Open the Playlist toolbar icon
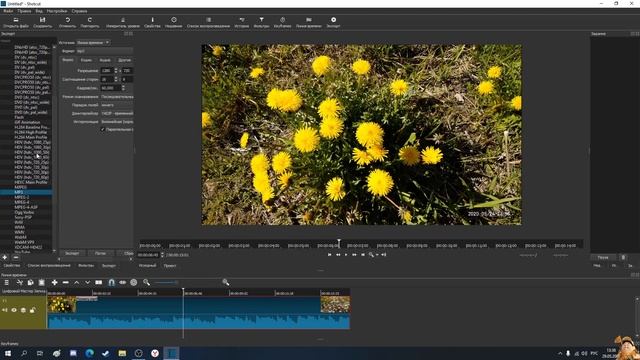The width and height of the screenshot is (640, 360). pyautogui.click(x=208, y=20)
